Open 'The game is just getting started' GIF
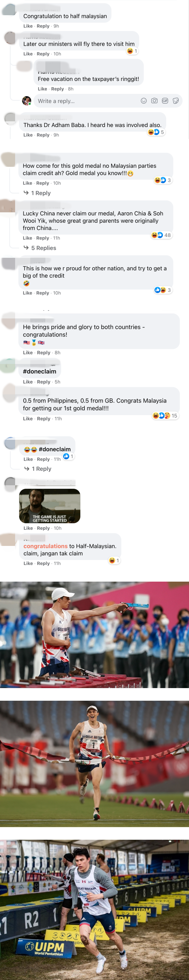This screenshot has width=189, height=980. [x=50, y=505]
